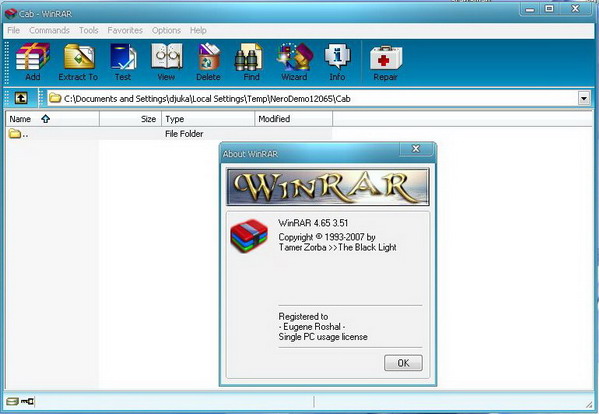This screenshot has height=414, width=599.
Task: Click the Repair first-aid icon
Action: pos(386,62)
